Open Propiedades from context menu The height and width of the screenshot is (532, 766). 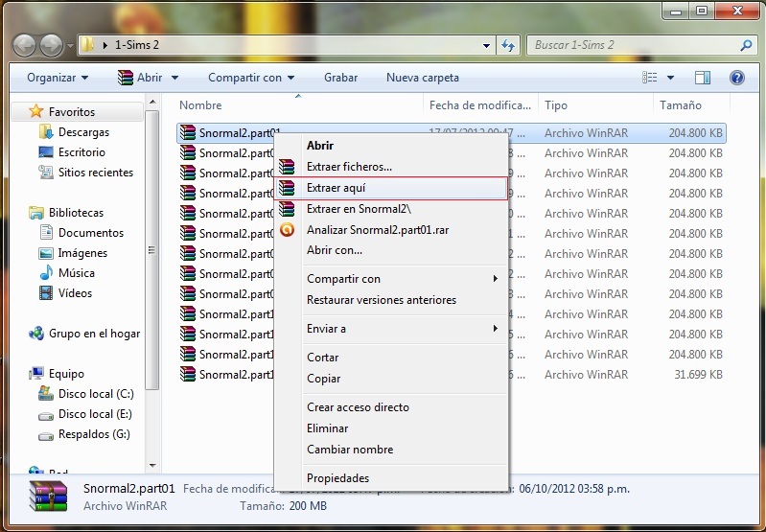click(x=391, y=478)
